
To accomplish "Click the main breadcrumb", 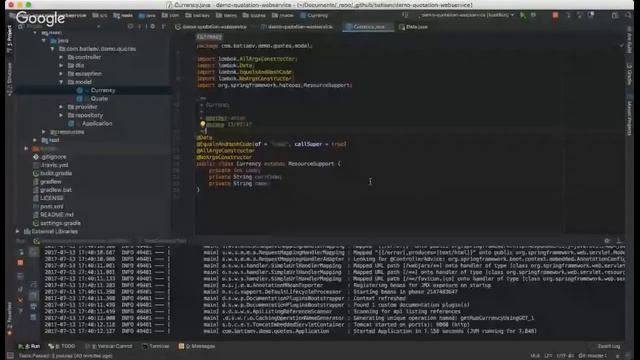I will (x=124, y=16).
